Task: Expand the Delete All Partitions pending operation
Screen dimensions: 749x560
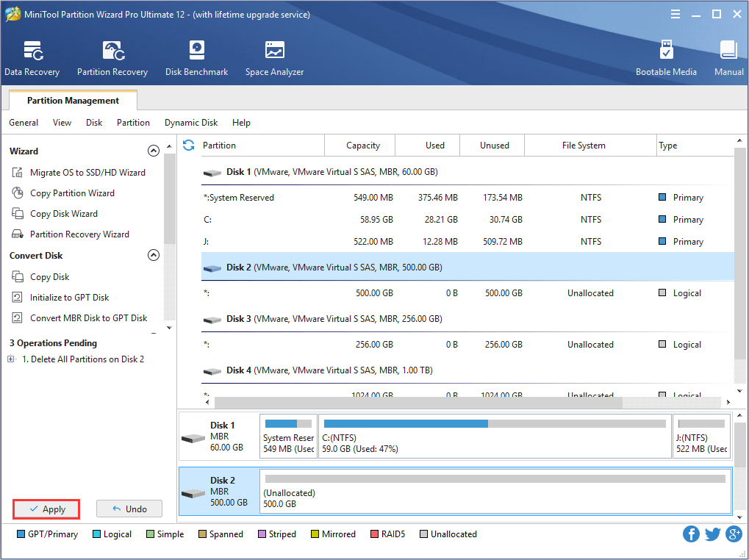Action: pyautogui.click(x=10, y=359)
